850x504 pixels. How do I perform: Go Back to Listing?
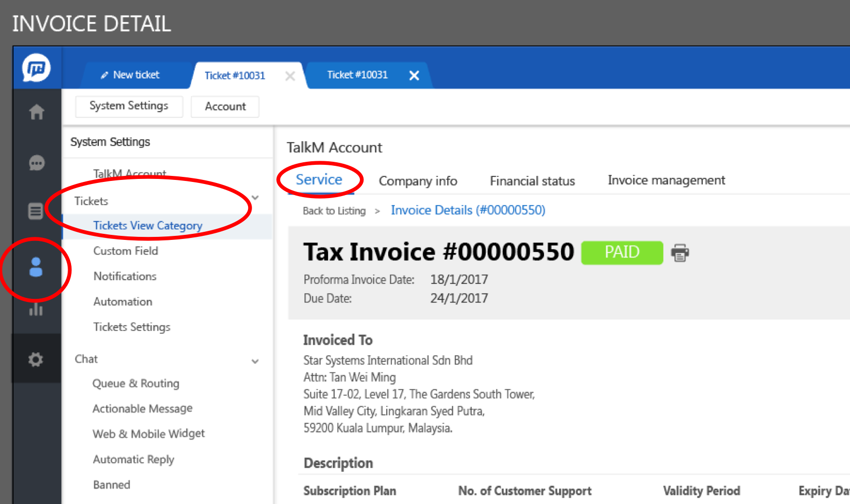pos(334,211)
